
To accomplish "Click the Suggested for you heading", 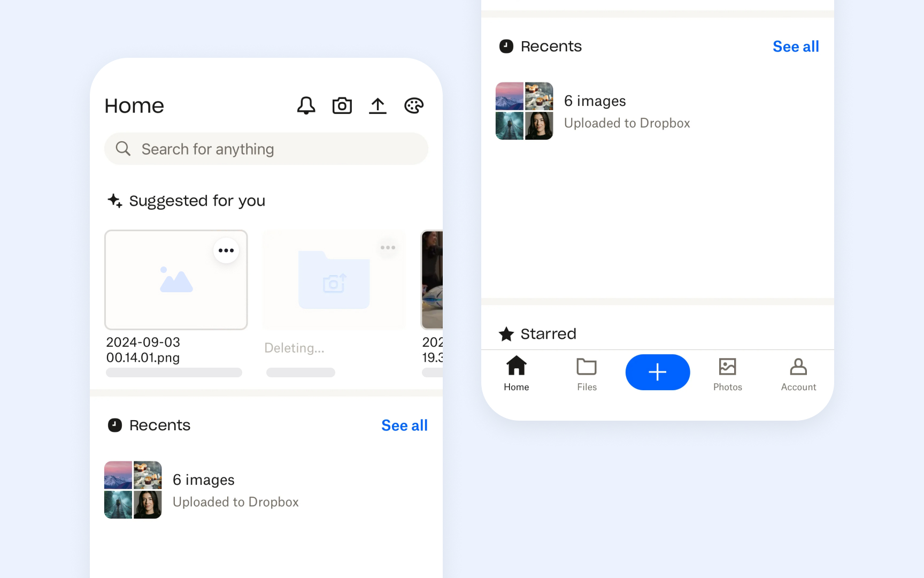I will point(197,201).
